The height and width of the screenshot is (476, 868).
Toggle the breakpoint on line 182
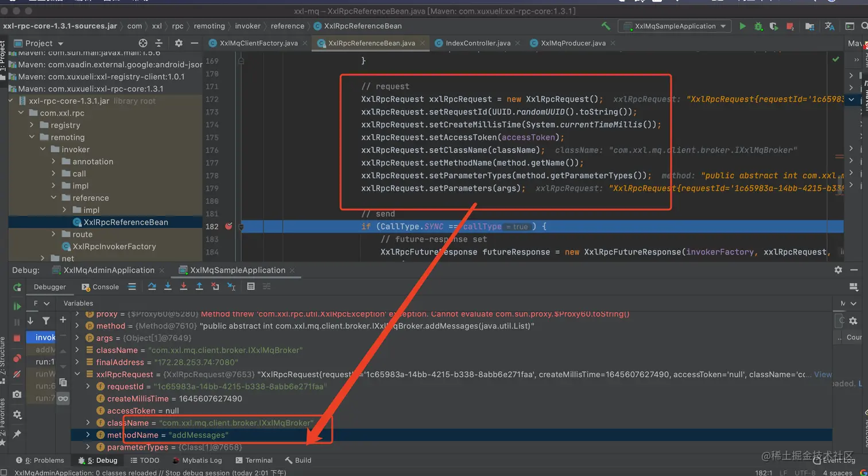pyautogui.click(x=228, y=226)
